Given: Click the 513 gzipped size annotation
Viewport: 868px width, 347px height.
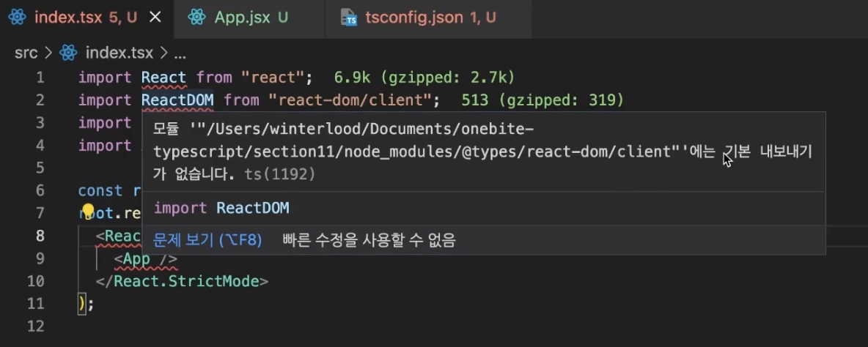Looking at the screenshot, I should coord(542,100).
